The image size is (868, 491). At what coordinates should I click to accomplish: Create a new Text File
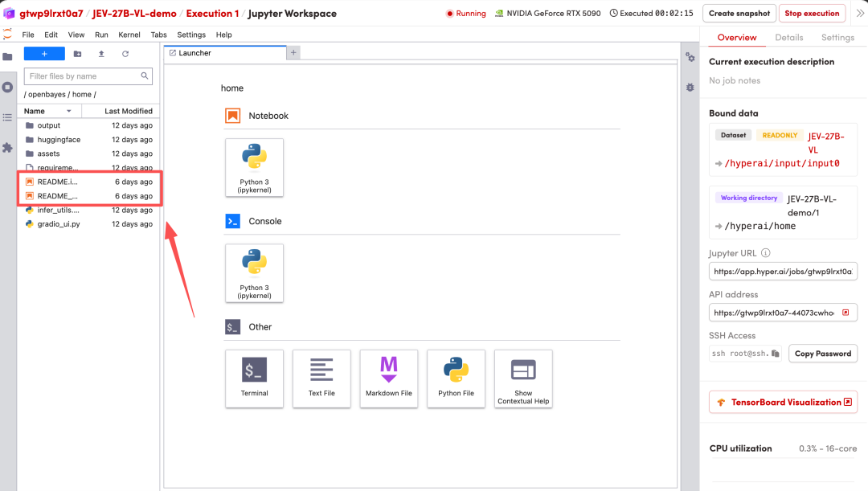[x=321, y=378]
